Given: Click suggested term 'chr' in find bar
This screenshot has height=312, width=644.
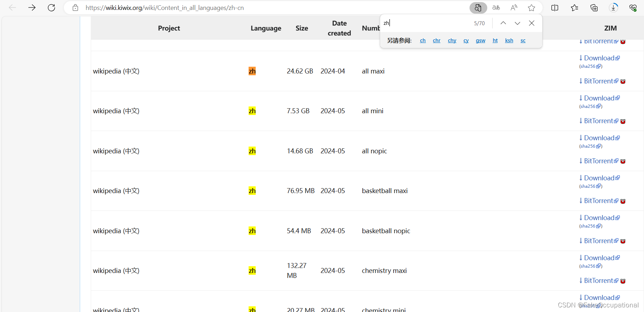Looking at the screenshot, I should coord(437,40).
